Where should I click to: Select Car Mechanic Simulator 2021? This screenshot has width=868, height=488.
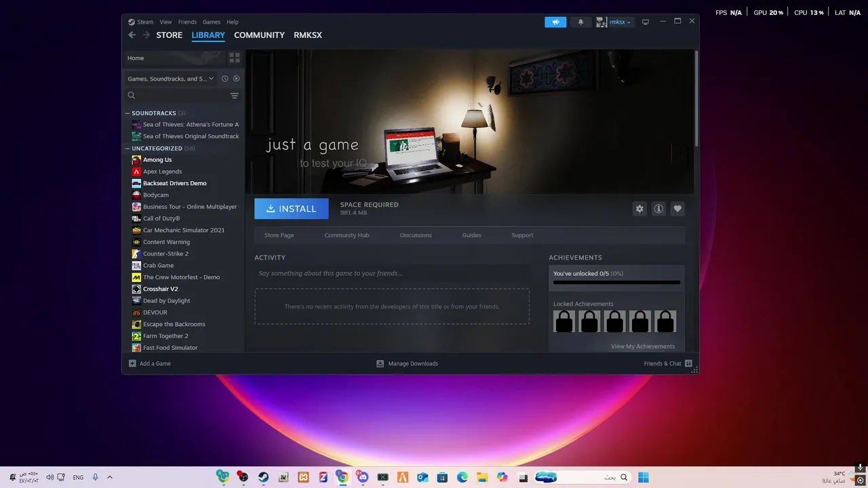pos(185,230)
